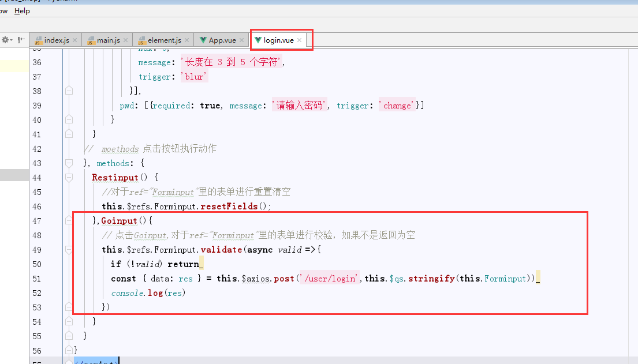Click line number 51 in the gutter

tap(37, 279)
